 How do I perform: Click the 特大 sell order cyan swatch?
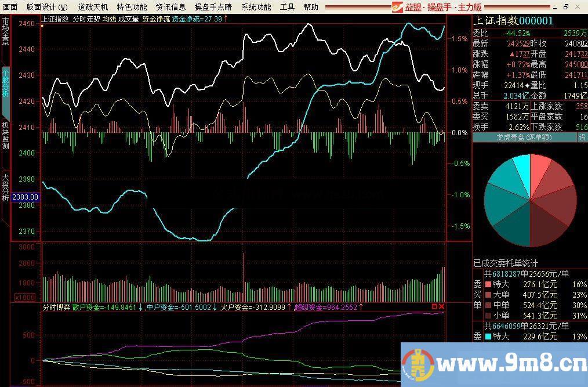point(488,337)
